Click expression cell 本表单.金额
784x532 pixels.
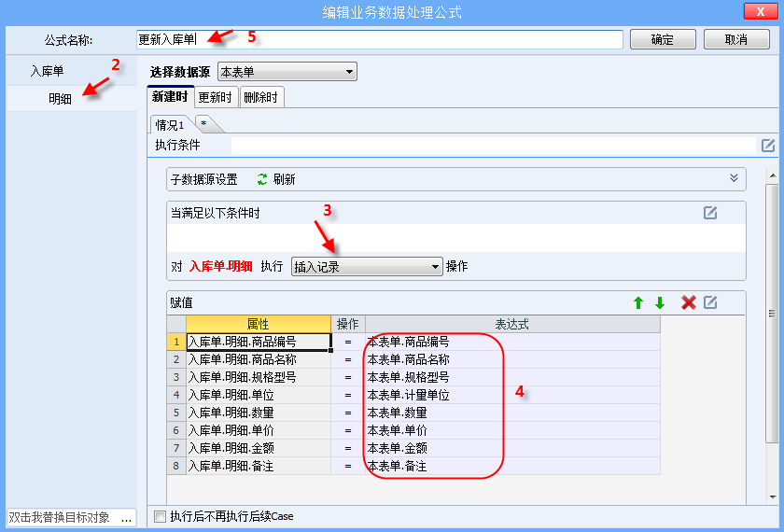coord(512,448)
